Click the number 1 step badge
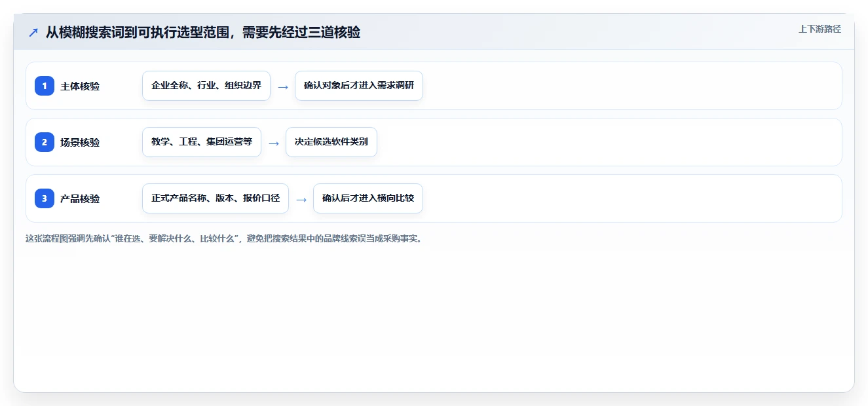Screen dimensions: 868x406 coord(45,86)
